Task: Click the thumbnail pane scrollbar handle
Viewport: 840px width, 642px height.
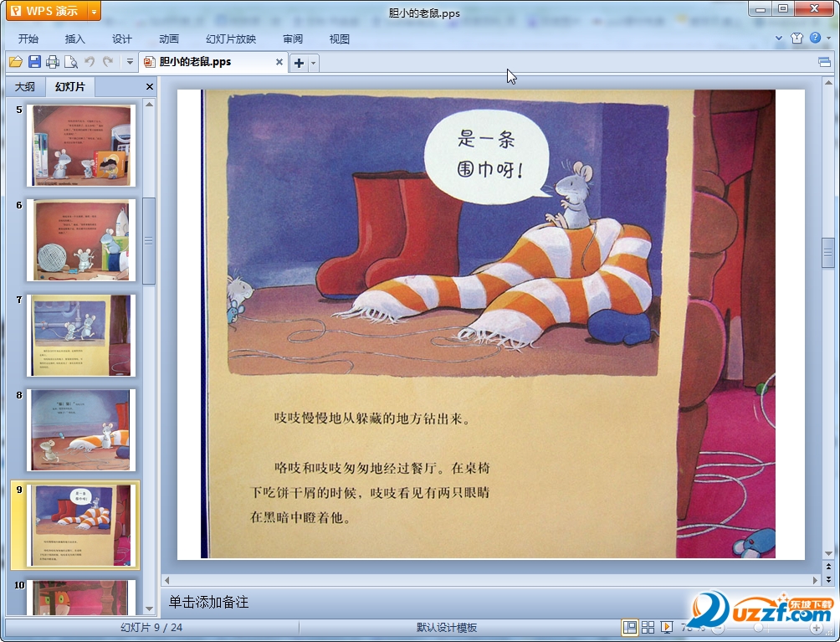Action: coord(149,240)
